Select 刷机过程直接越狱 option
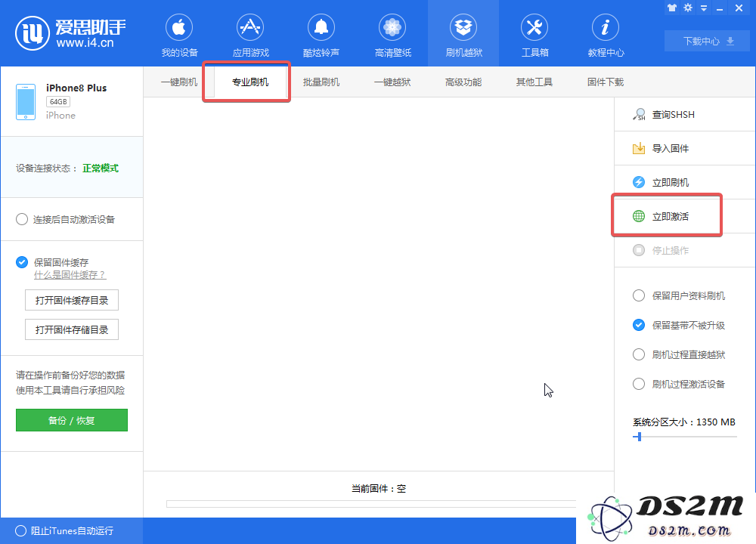This screenshot has width=756, height=544. point(639,354)
